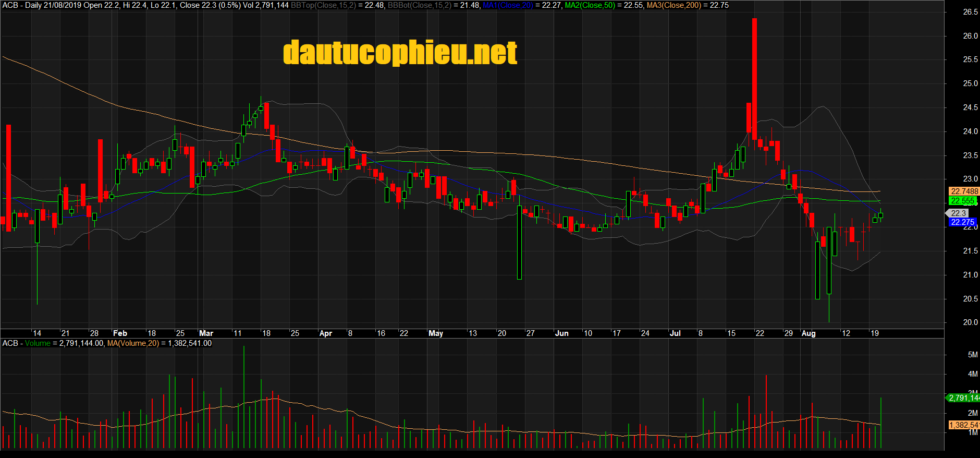Click the green 22.555 price tag

pyautogui.click(x=962, y=201)
